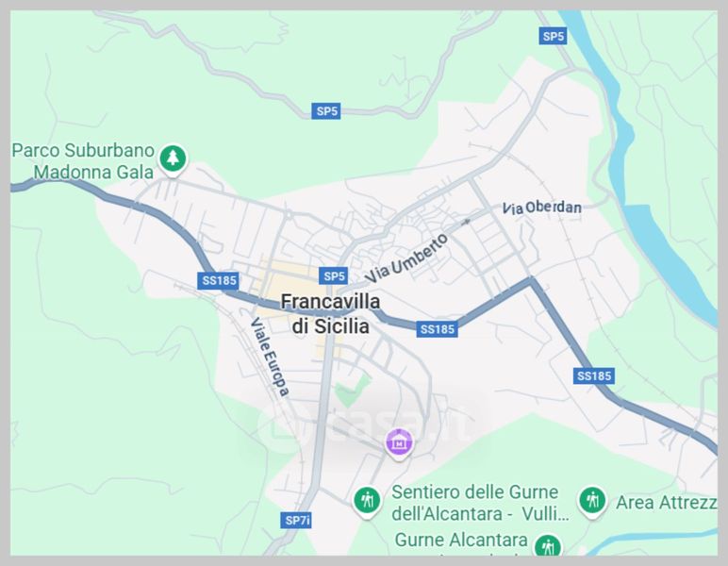
Task: Select the Via Oberdan street label
Action: [x=542, y=208]
